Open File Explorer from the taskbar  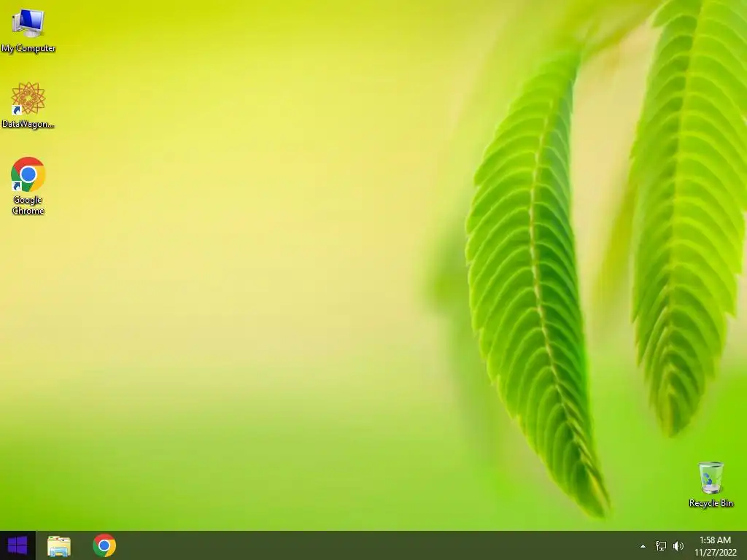(58, 545)
